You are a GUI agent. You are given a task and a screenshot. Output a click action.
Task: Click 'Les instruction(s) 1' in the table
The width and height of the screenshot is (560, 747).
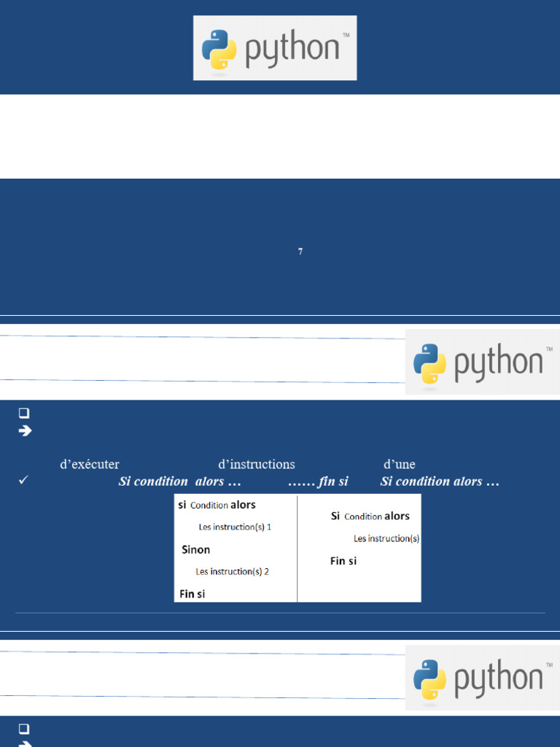(235, 527)
